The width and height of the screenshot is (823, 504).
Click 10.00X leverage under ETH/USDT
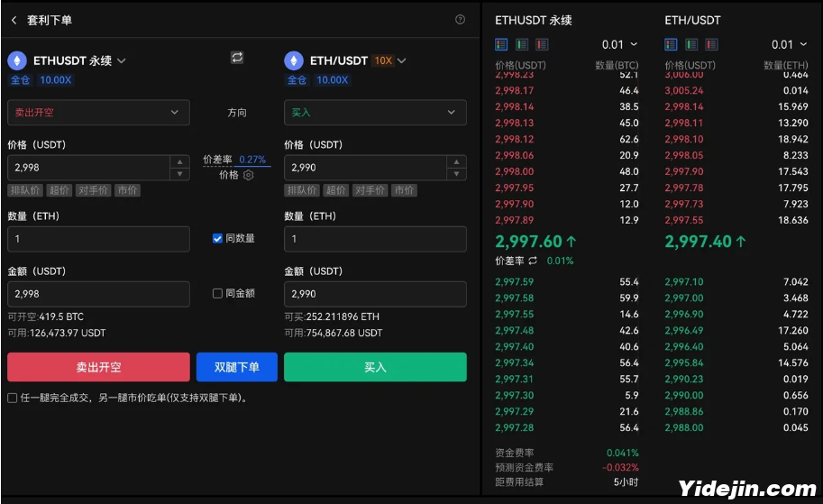(333, 80)
